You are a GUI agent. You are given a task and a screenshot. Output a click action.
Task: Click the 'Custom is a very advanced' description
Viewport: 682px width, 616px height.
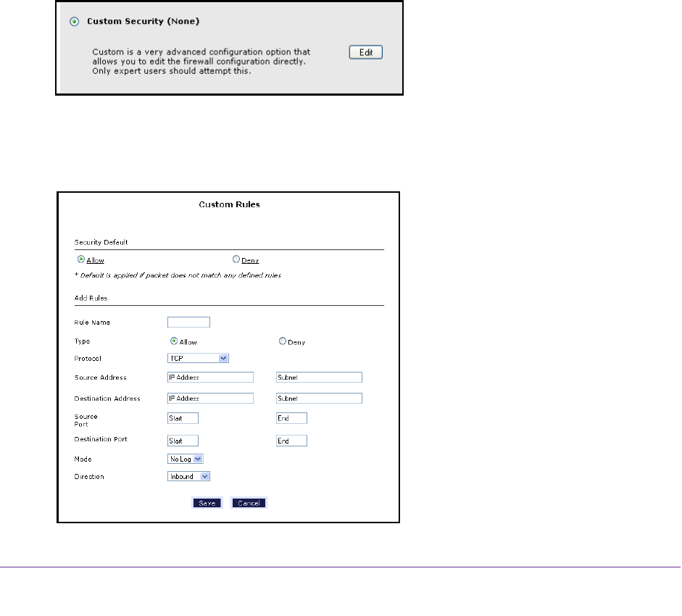[201, 62]
